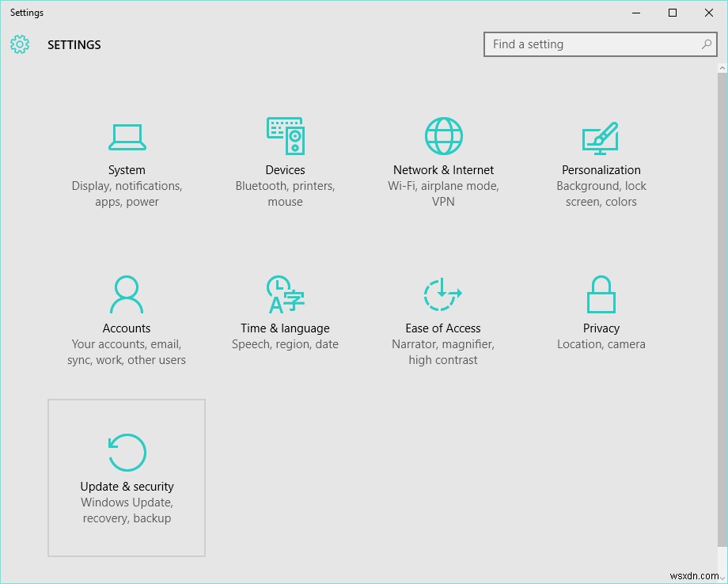Click the SETTINGS heading text

click(x=74, y=45)
